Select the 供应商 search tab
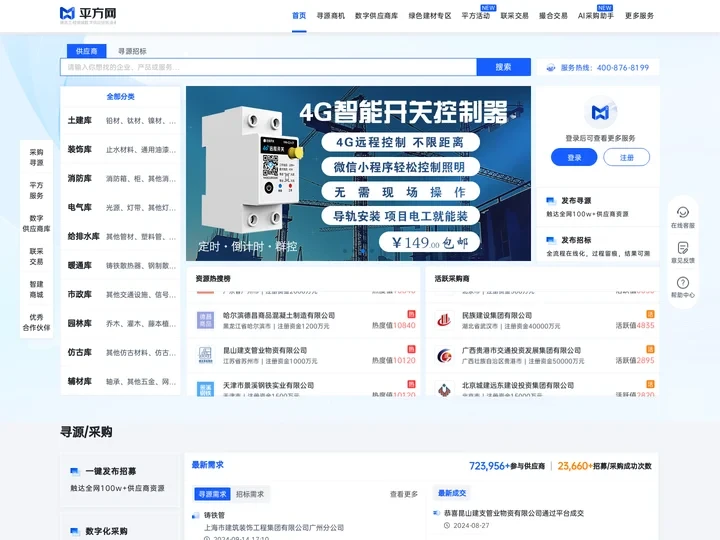The width and height of the screenshot is (720, 540). tap(86, 51)
